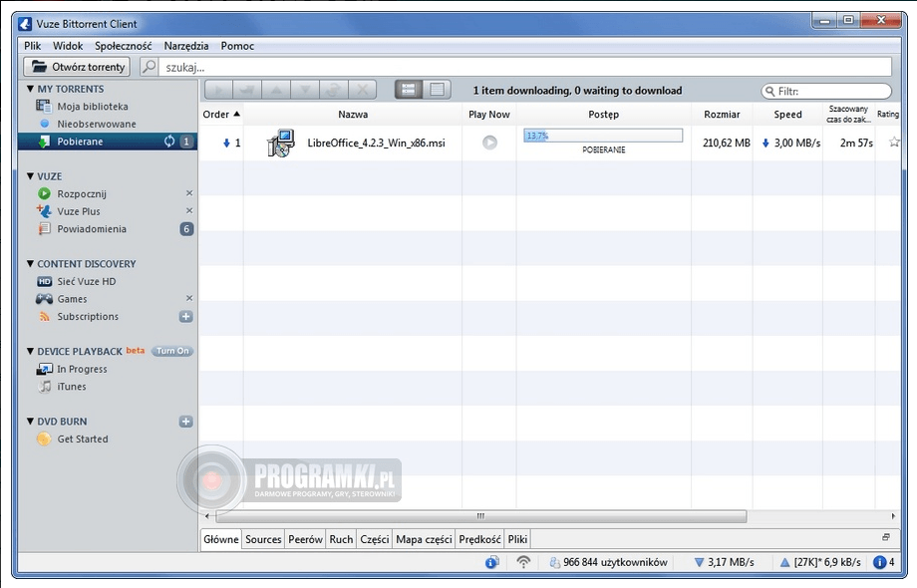Add a new DVD BURN item with plus

[x=186, y=422]
